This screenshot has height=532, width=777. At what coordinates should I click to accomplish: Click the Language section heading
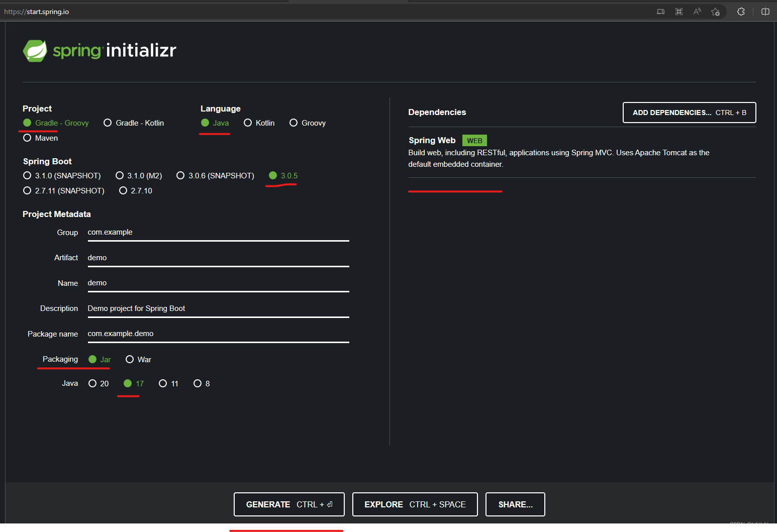[x=220, y=109]
